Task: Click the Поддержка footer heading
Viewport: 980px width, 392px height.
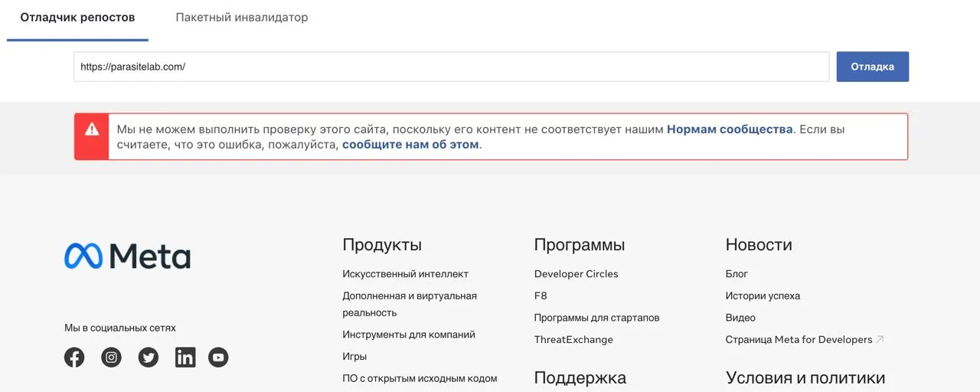Action: click(580, 378)
